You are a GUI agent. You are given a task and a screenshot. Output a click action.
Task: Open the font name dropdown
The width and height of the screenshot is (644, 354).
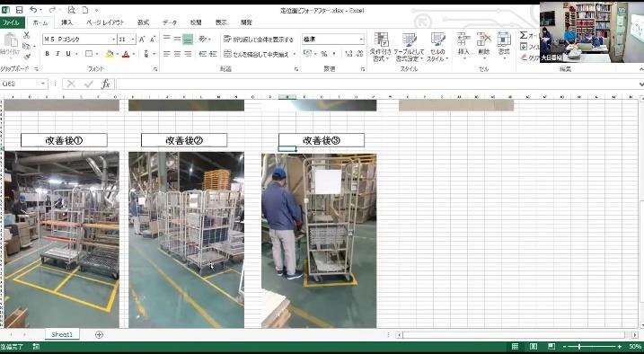(114, 39)
